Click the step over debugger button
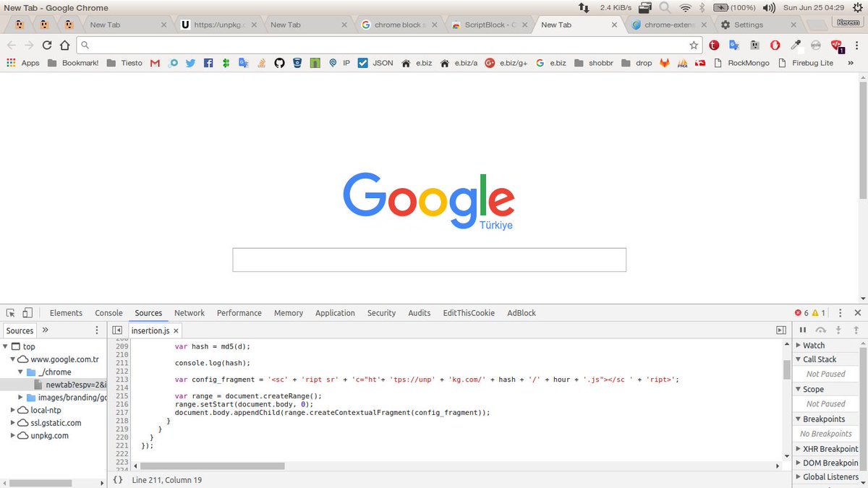 820,330
